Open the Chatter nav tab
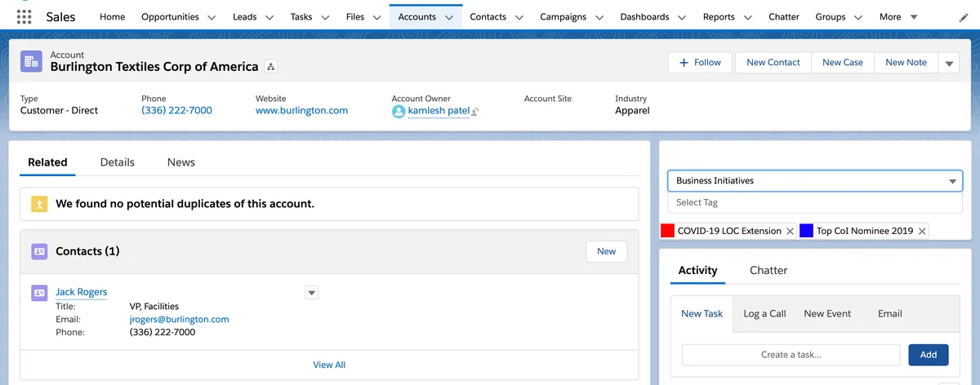 pos(784,17)
